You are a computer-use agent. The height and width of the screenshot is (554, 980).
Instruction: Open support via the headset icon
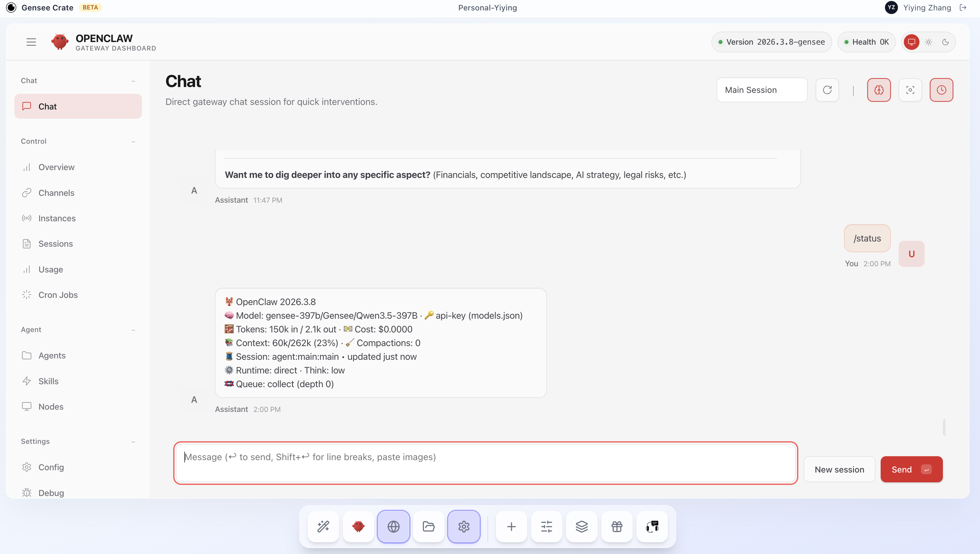coord(652,527)
